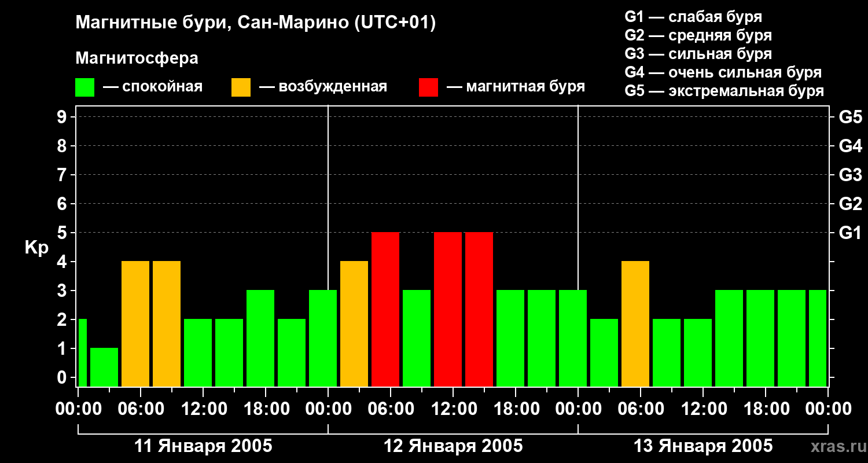
Task: Click the orange 'возбужденная' legend swatch
Action: [x=241, y=87]
